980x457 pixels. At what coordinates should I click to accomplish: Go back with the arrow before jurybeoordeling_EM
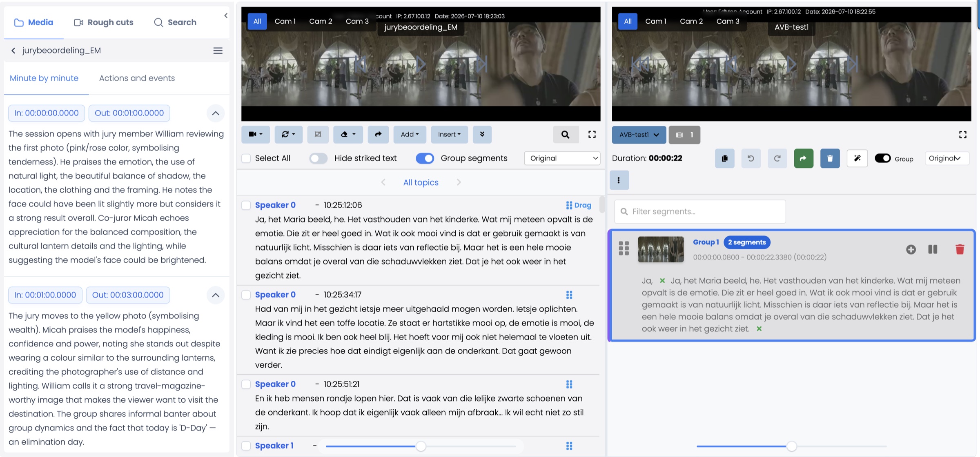(13, 51)
